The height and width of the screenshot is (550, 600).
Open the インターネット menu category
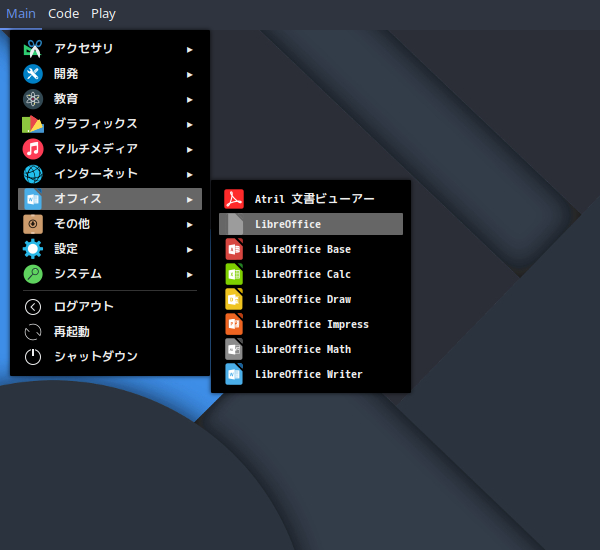pos(110,174)
